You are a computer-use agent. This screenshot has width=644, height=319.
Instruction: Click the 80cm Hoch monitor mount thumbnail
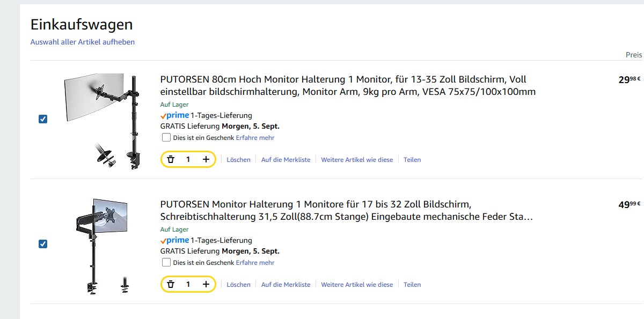click(102, 121)
